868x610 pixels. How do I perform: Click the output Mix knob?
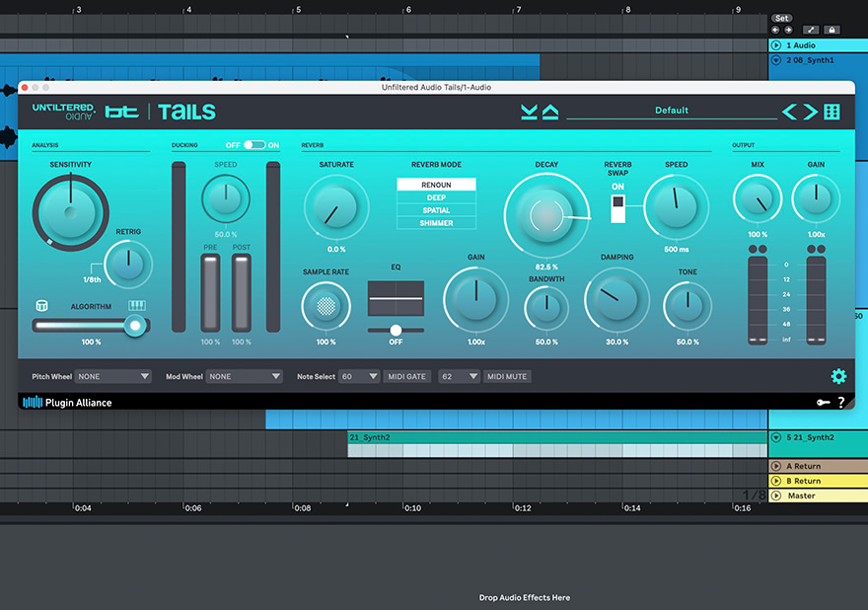coord(758,198)
